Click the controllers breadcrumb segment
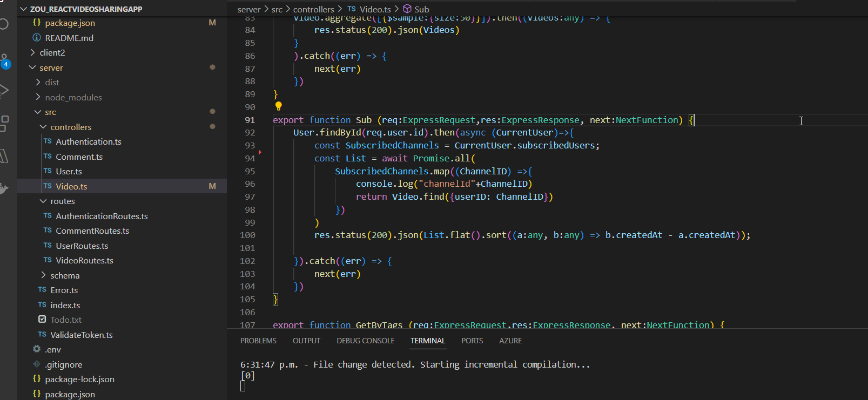868x400 pixels. [313, 9]
